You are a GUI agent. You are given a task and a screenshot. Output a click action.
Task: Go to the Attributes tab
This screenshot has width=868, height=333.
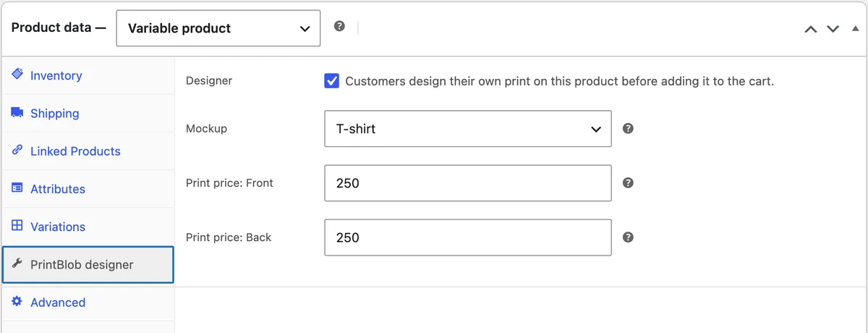[x=88, y=188]
